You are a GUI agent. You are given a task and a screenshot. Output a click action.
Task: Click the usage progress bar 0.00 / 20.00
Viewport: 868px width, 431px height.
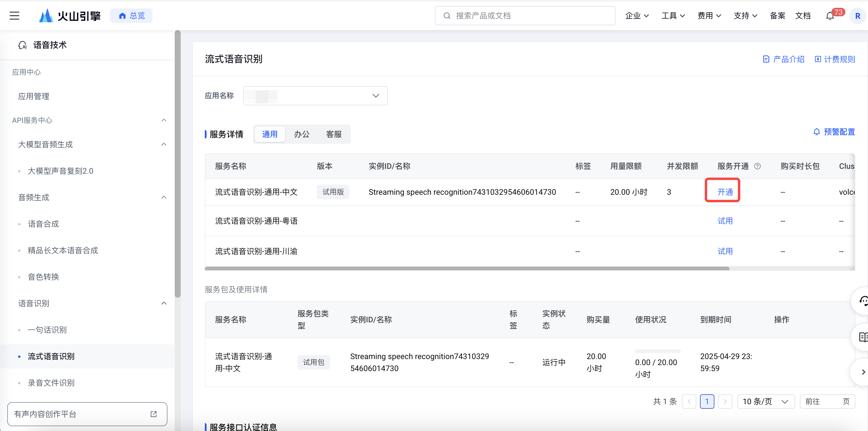pos(657,351)
